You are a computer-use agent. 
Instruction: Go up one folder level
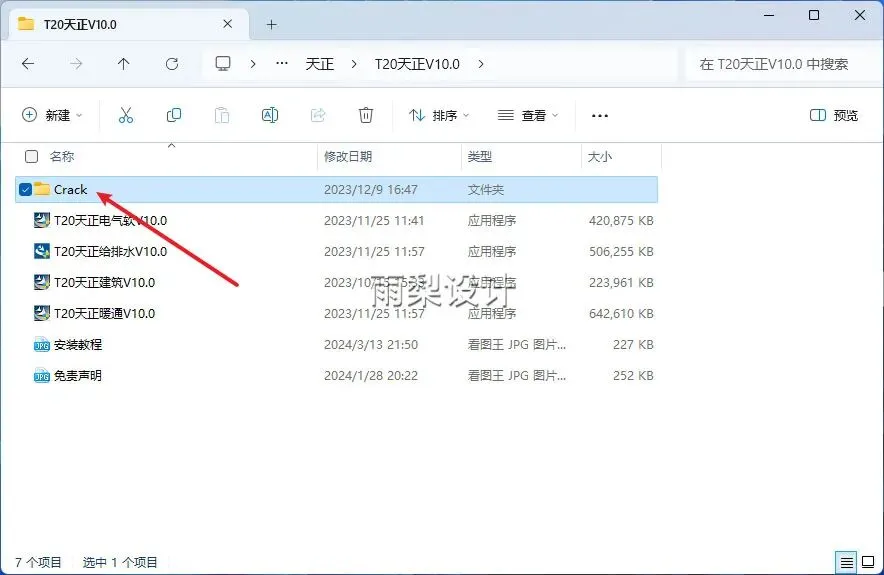point(123,64)
